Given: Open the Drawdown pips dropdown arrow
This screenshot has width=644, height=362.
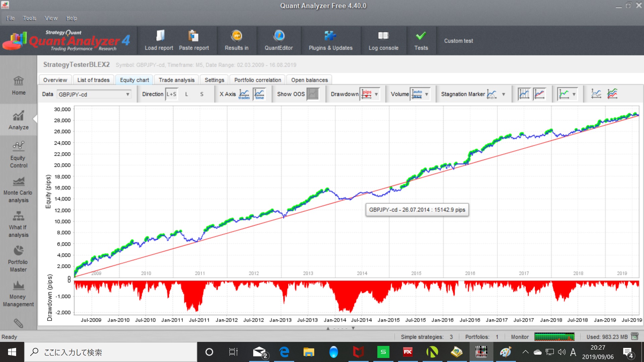Looking at the screenshot, I should (376, 95).
